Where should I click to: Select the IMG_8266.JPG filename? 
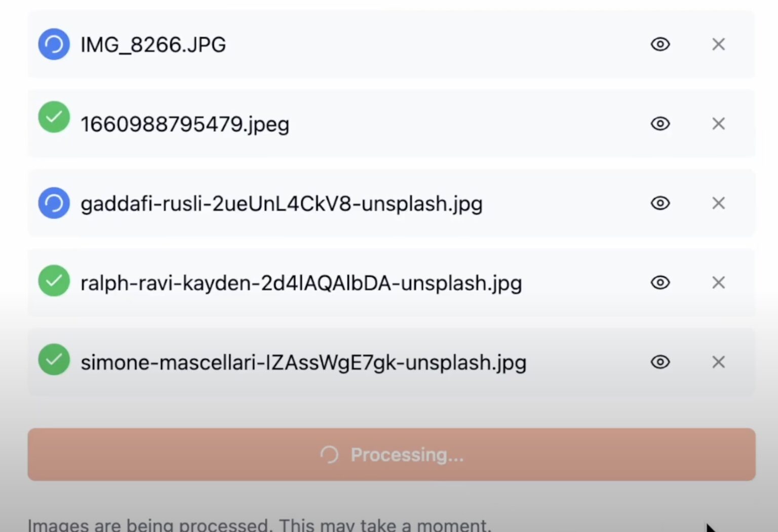153,45
